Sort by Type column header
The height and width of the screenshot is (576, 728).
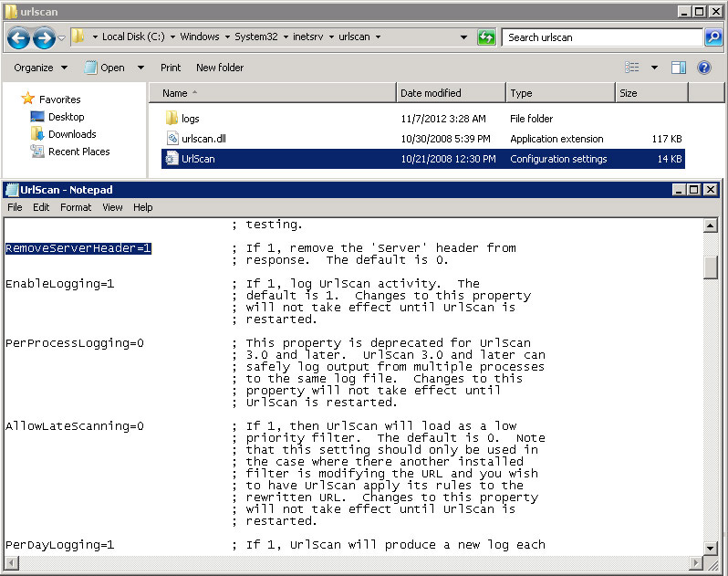(560, 93)
